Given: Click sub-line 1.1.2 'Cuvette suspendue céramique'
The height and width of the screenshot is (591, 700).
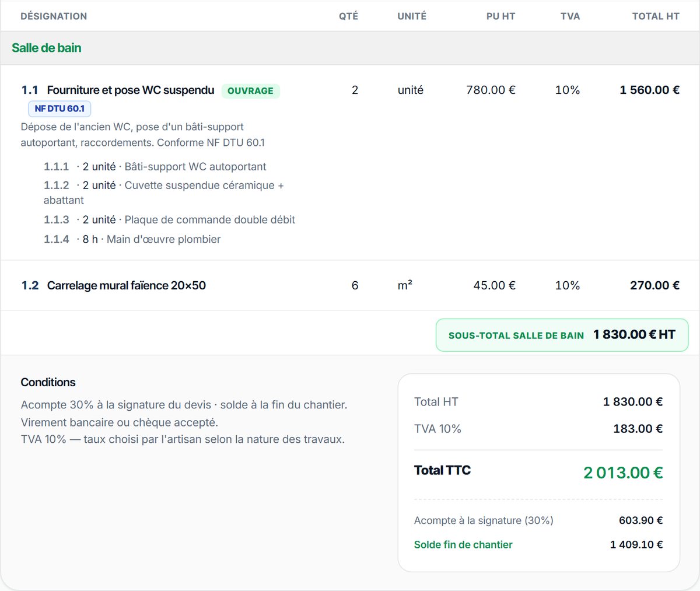Looking at the screenshot, I should coord(164,193).
